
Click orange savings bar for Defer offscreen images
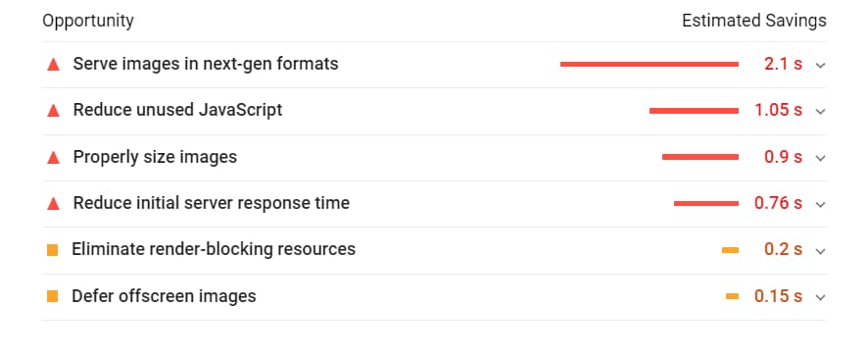coord(732,297)
